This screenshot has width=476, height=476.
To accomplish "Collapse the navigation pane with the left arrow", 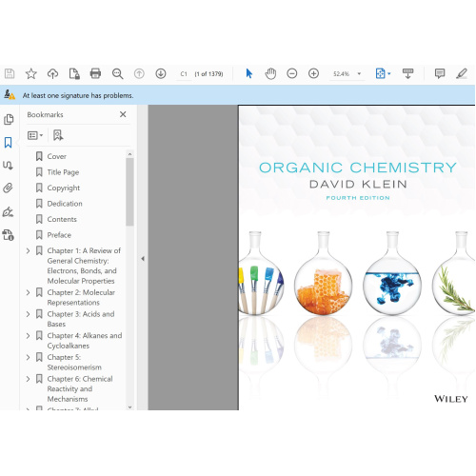I will coord(143,259).
